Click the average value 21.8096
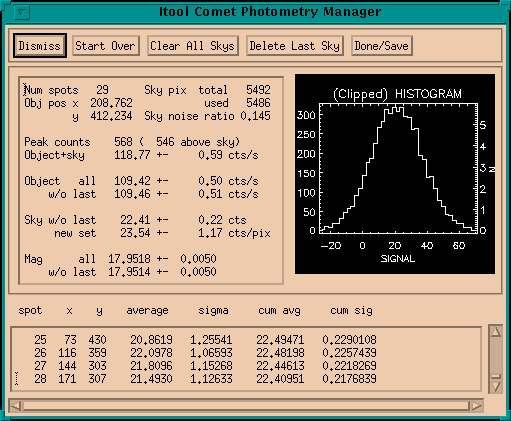This screenshot has width=511, height=421. (151, 366)
